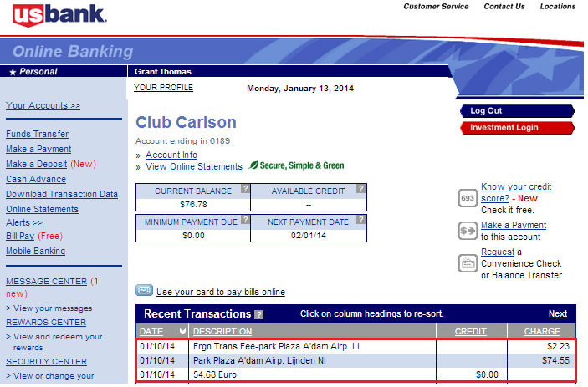
Task: Open Customer Service page
Action: (x=436, y=7)
